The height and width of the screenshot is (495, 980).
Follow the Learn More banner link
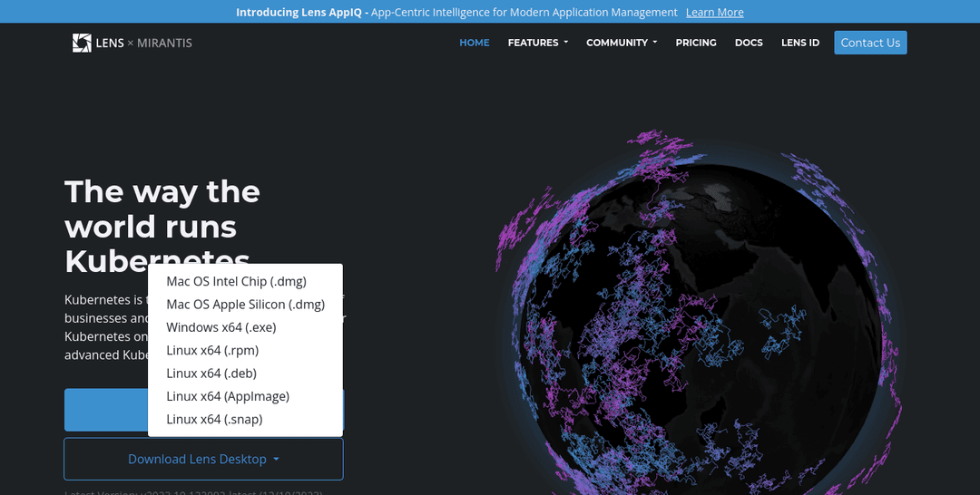pos(714,12)
